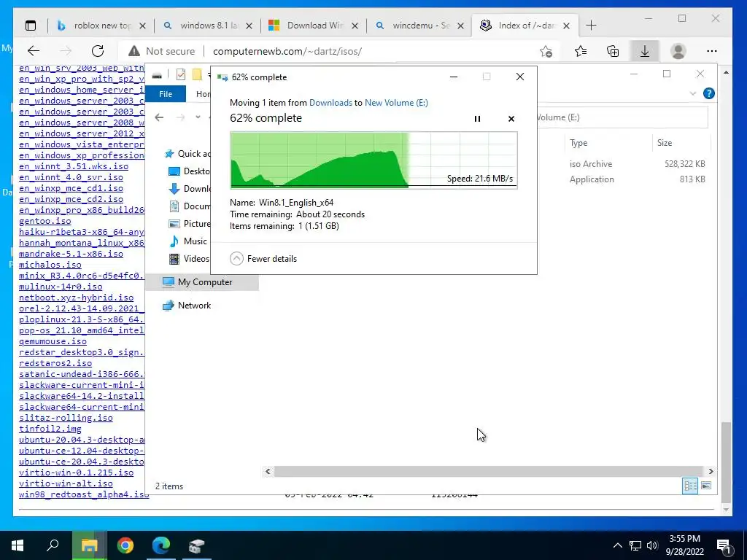Screen dimensions: 747x560
Task: Open File Explorer Help
Action: (x=709, y=94)
